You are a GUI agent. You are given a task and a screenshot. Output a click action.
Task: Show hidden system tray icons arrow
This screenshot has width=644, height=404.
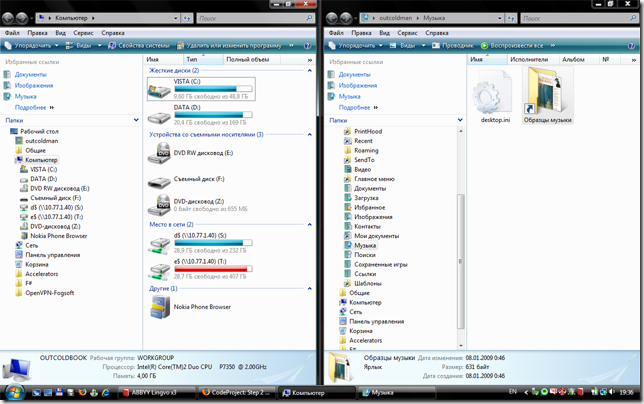pyautogui.click(x=526, y=392)
